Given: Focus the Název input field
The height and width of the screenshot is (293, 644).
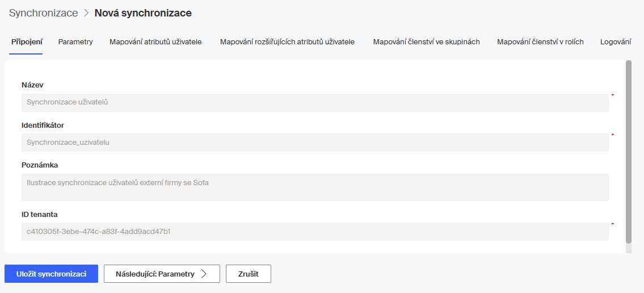Looking at the screenshot, I should (315, 103).
